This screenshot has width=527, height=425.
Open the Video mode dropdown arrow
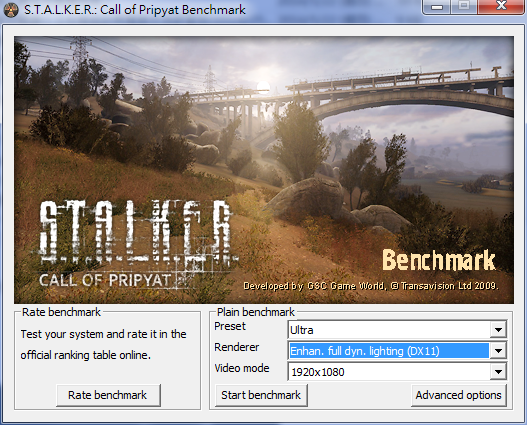pos(498,372)
